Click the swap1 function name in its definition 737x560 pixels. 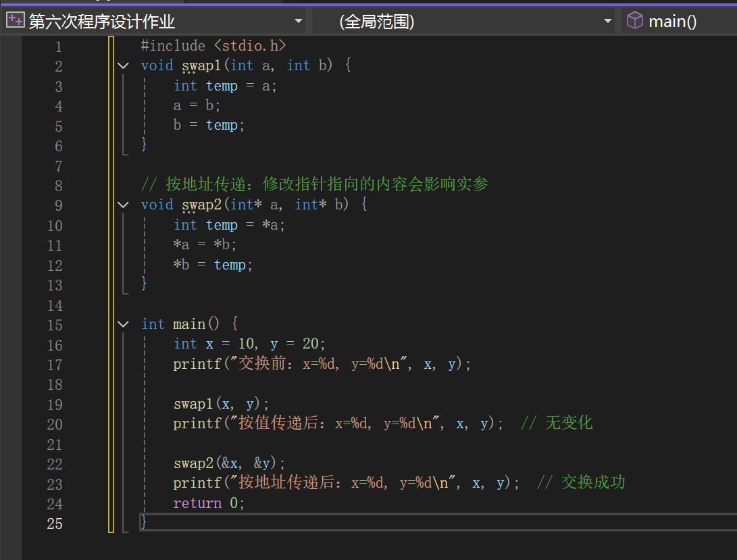click(201, 66)
